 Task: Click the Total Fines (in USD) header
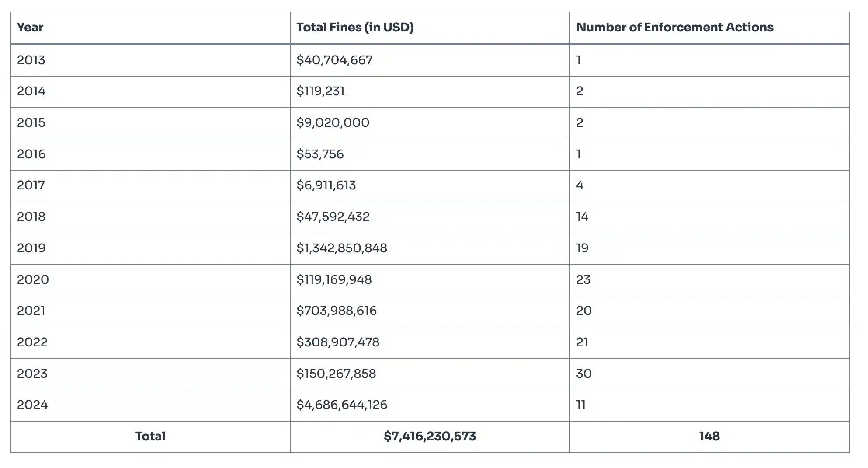tap(355, 28)
